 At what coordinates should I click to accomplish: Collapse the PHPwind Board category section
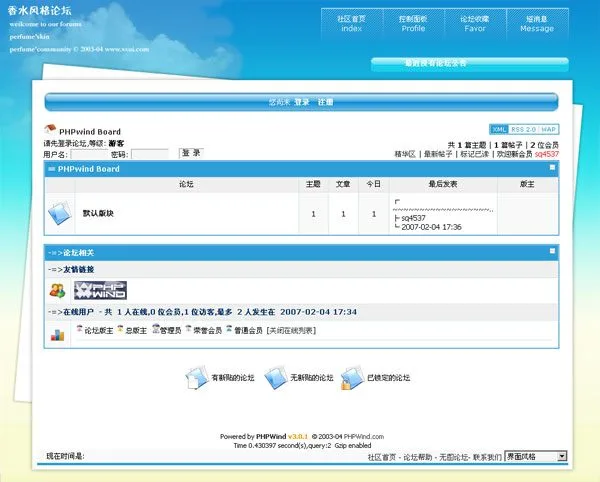pyautogui.click(x=552, y=168)
